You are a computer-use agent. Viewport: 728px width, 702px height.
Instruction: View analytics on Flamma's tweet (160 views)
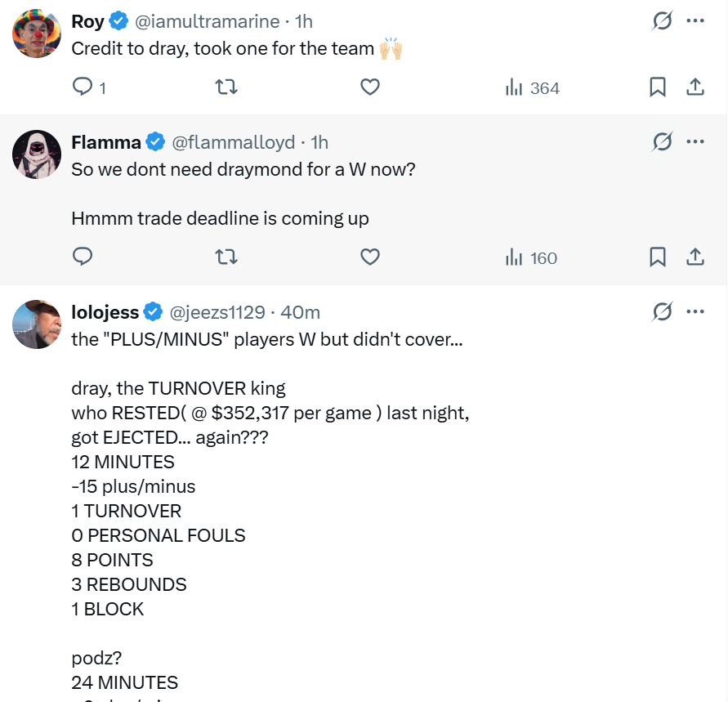point(531,258)
